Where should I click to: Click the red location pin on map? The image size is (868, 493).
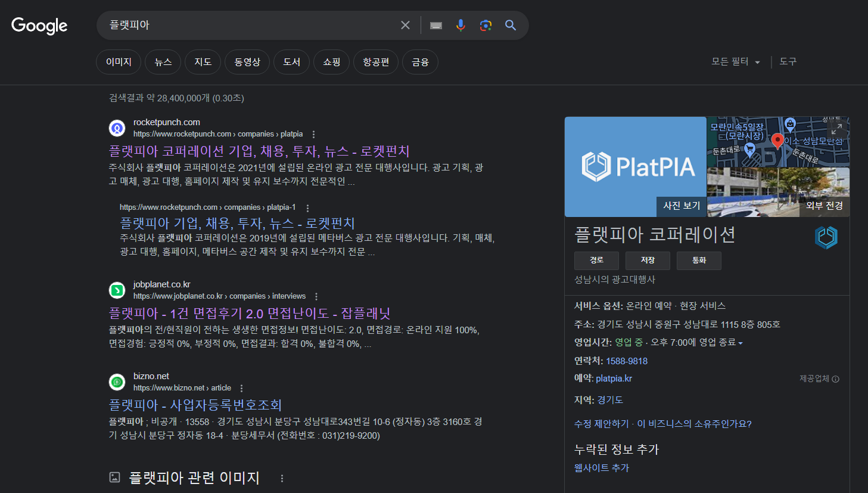tap(777, 141)
